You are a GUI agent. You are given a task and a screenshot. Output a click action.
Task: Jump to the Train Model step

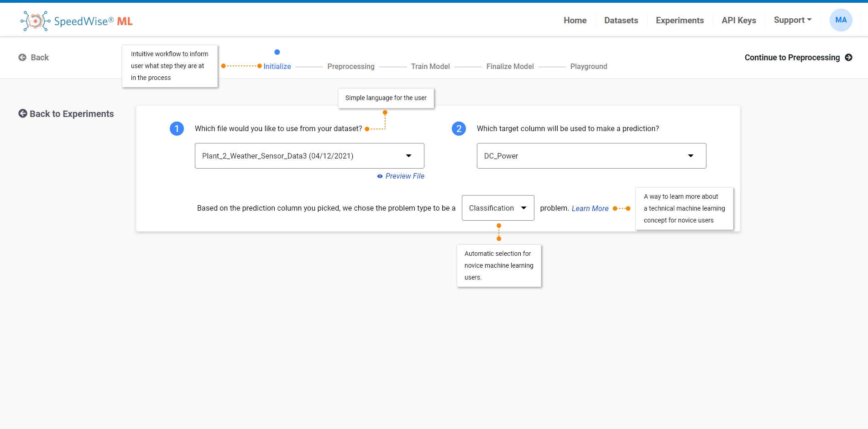(x=430, y=67)
